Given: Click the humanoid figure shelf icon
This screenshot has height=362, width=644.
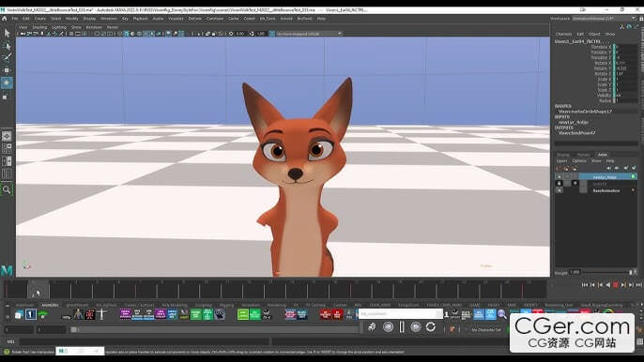Looking at the screenshot, I should click(78, 315).
